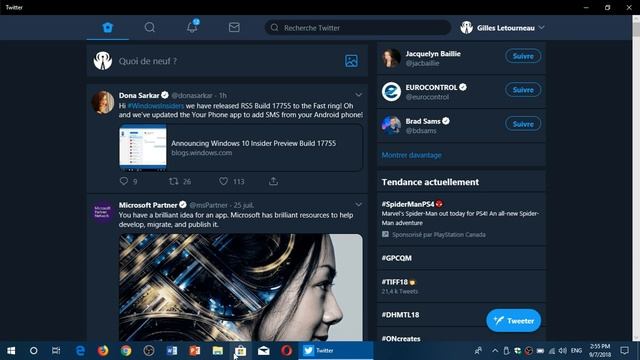Image resolution: width=640 pixels, height=360 pixels.
Task: Click the Recherche Twitter search field
Action: click(358, 28)
